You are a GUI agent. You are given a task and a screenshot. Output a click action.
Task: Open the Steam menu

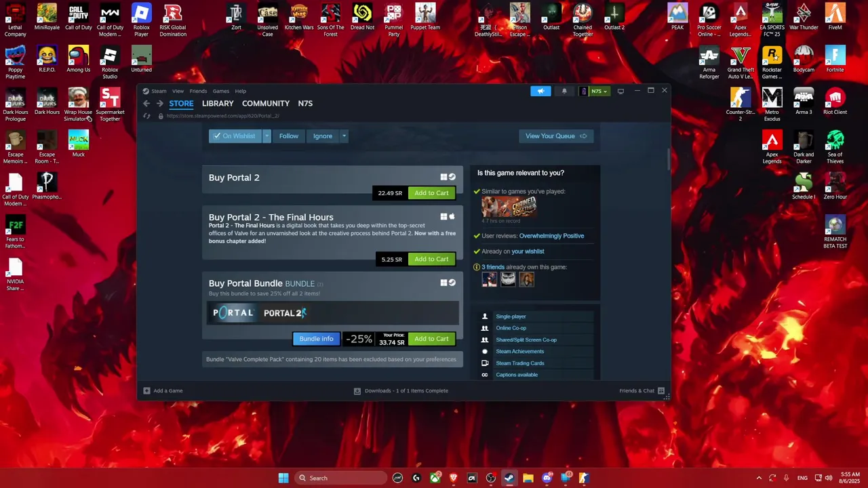click(x=159, y=91)
